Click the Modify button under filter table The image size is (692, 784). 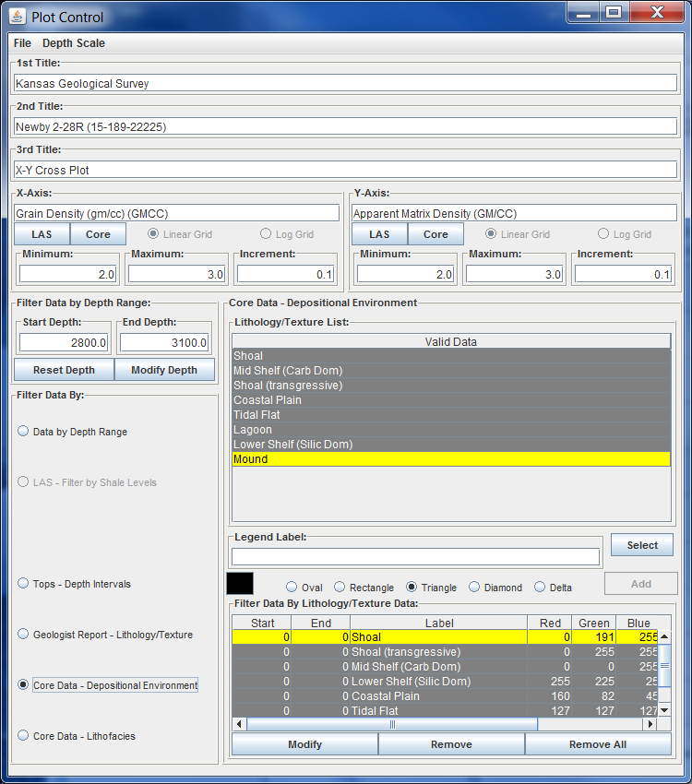click(305, 744)
